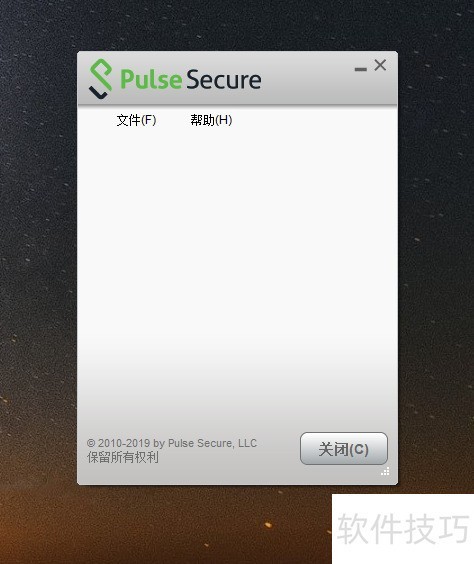This screenshot has width=474, height=564.
Task: Click the green word Pulse in the header
Action: (x=151, y=79)
